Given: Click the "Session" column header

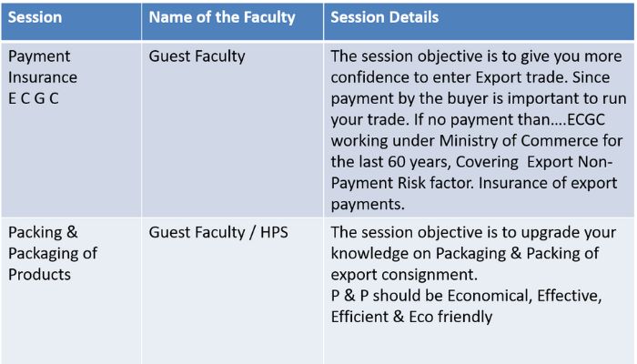Looking at the screenshot, I should 36,18.
